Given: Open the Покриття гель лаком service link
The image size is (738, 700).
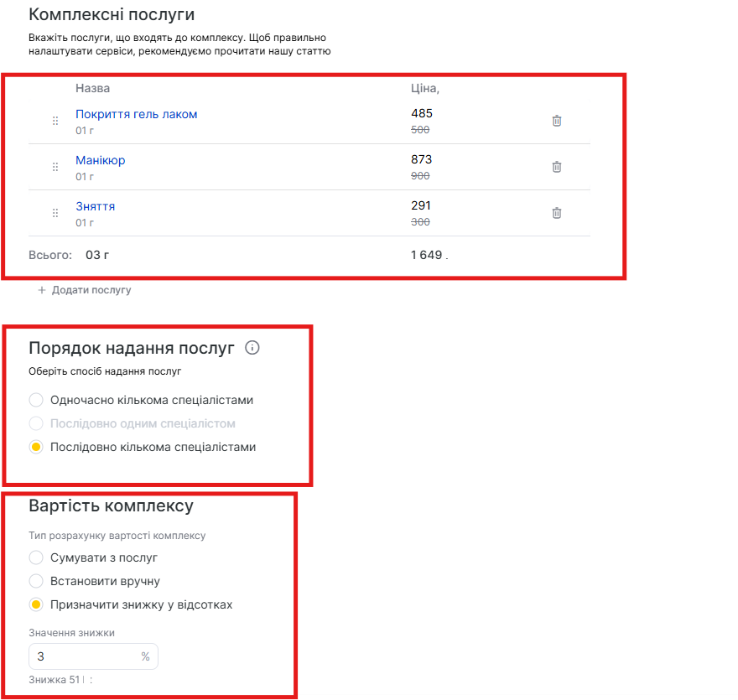Looking at the screenshot, I should coord(137,114).
